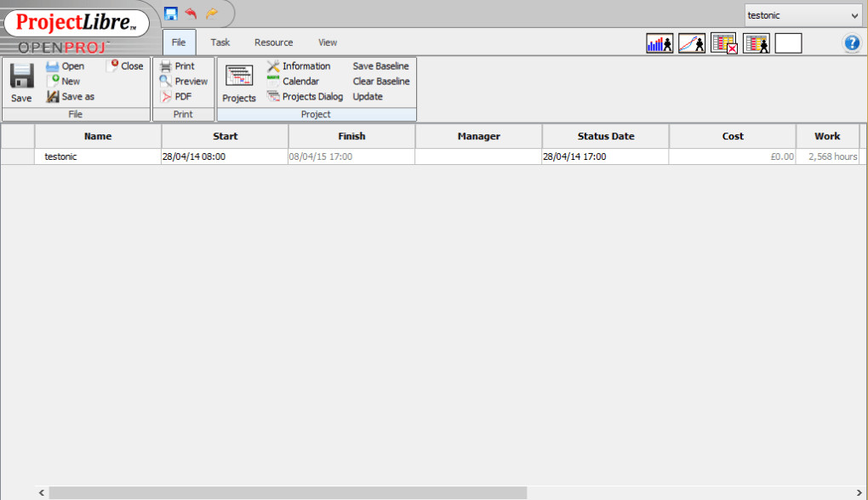Create a New project
Viewport: 868px width, 500px height.
click(x=64, y=81)
